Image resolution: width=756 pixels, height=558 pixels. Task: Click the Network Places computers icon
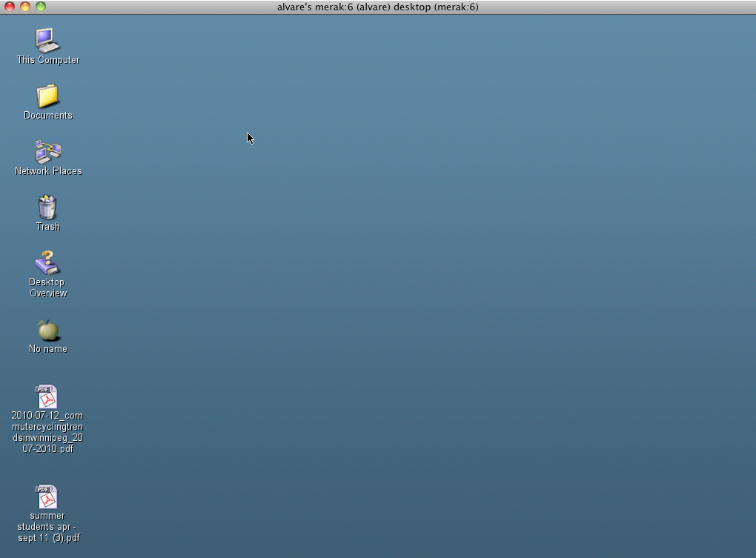[x=47, y=151]
